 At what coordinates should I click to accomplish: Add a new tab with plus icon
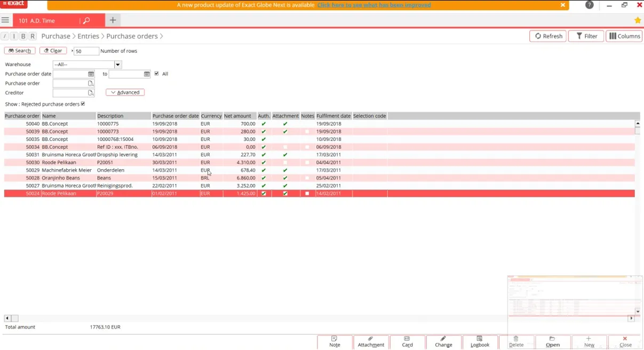click(113, 20)
